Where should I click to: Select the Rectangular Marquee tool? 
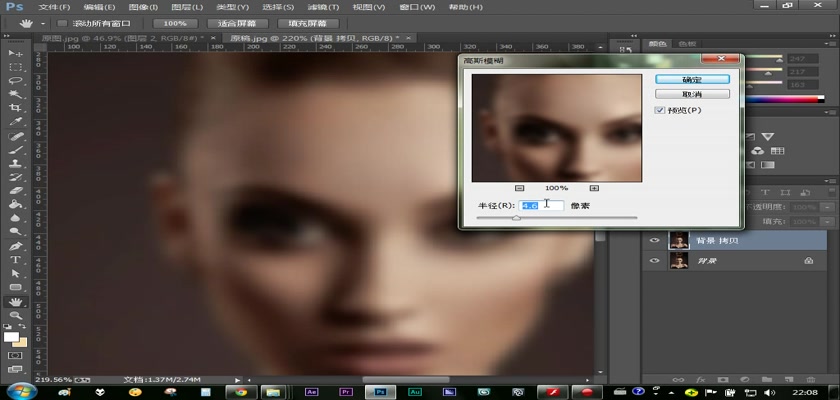pos(15,67)
